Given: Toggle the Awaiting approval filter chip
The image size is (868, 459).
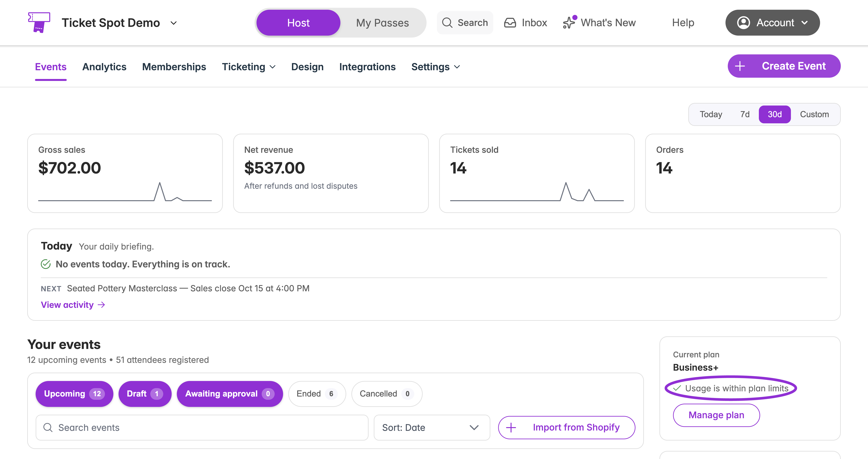Looking at the screenshot, I should point(230,394).
